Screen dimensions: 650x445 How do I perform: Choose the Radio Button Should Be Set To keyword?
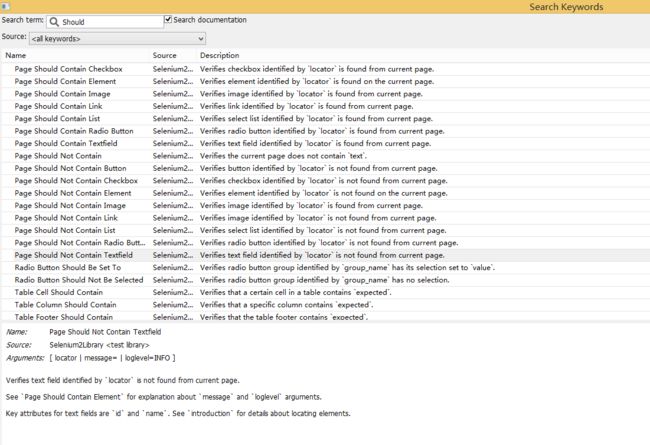click(67, 267)
